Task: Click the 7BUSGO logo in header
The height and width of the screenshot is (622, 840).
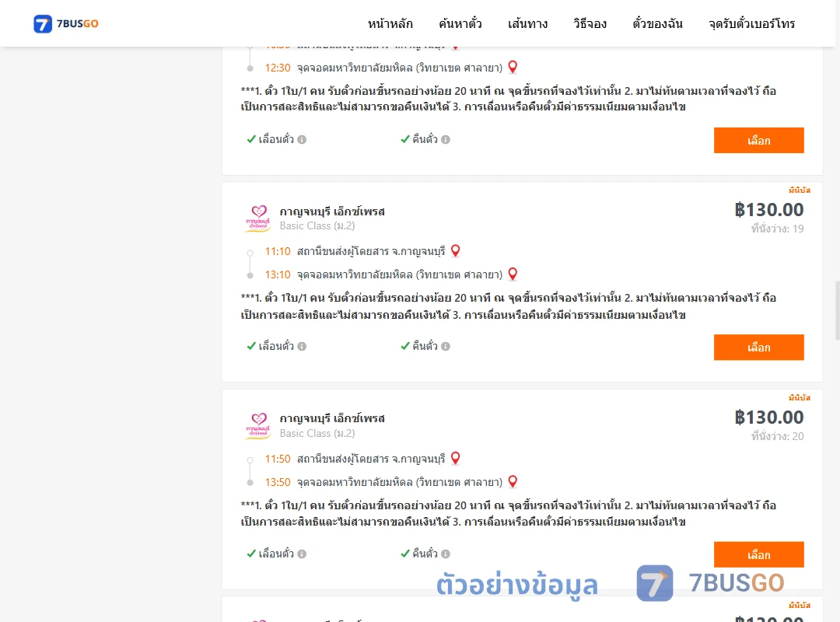Action: coord(66,23)
